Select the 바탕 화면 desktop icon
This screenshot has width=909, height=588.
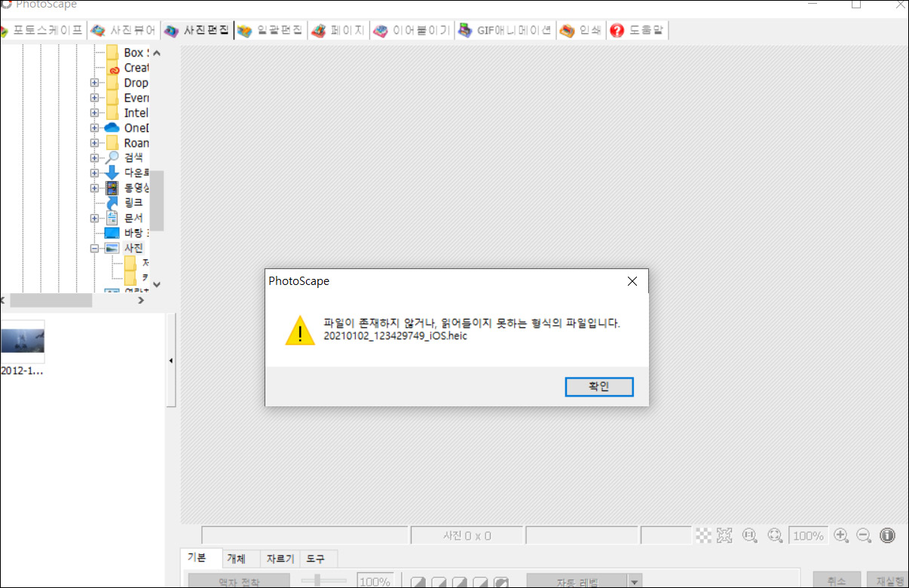[x=112, y=233]
